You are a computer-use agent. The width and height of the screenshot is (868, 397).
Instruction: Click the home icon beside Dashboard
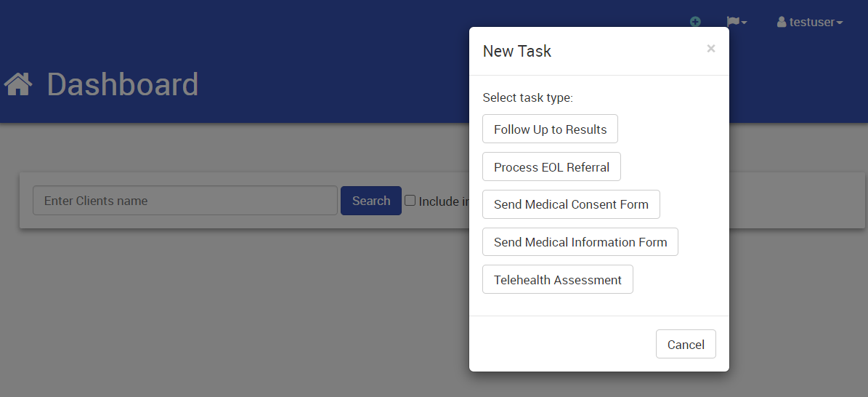(18, 84)
